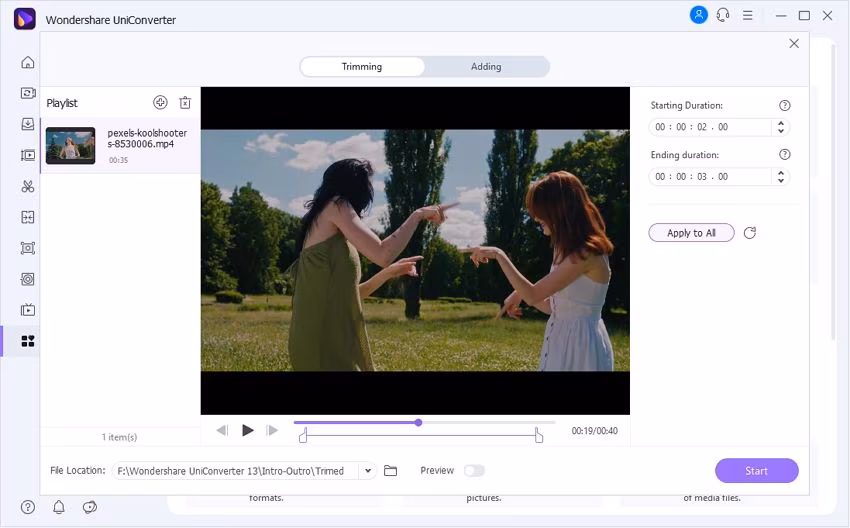Open the output folder icon
Image resolution: width=850 pixels, height=528 pixels.
click(x=390, y=471)
